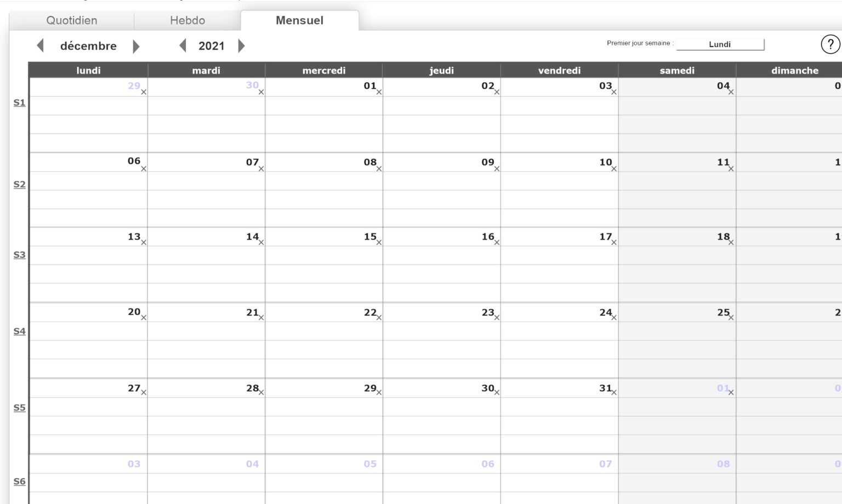Screen dimensions: 842x504
Task: Click the small x on day 24
Action: (614, 318)
